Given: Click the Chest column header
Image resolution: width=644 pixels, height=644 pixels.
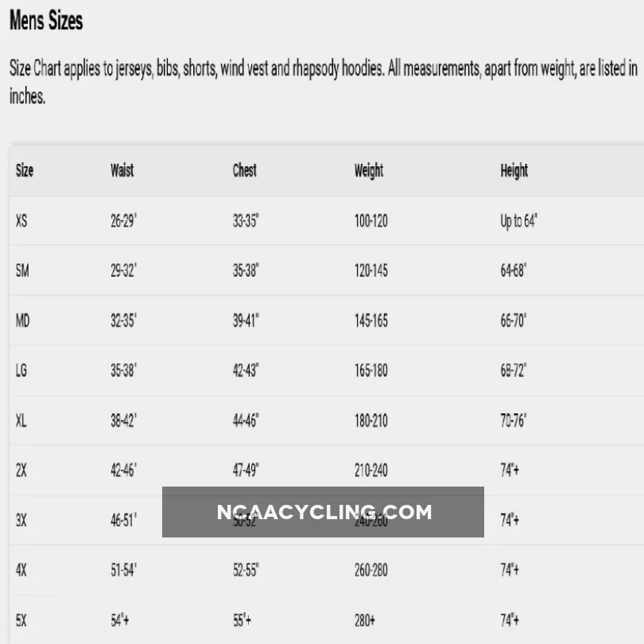Looking at the screenshot, I should pyautogui.click(x=244, y=170).
